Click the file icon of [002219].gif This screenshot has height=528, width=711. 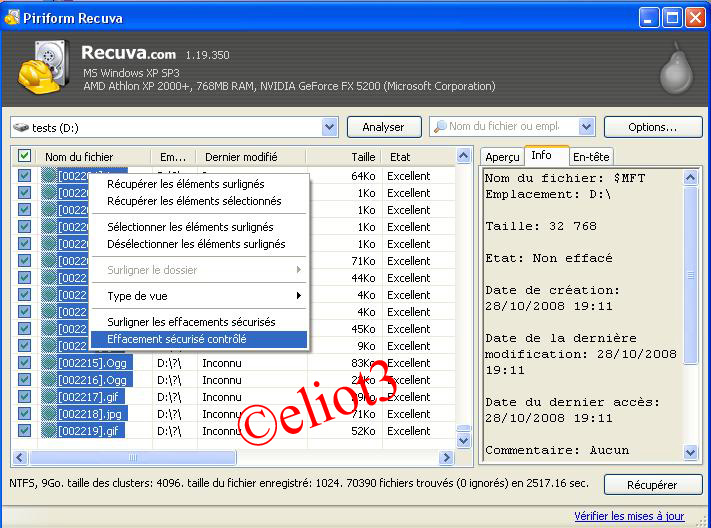click(49, 431)
